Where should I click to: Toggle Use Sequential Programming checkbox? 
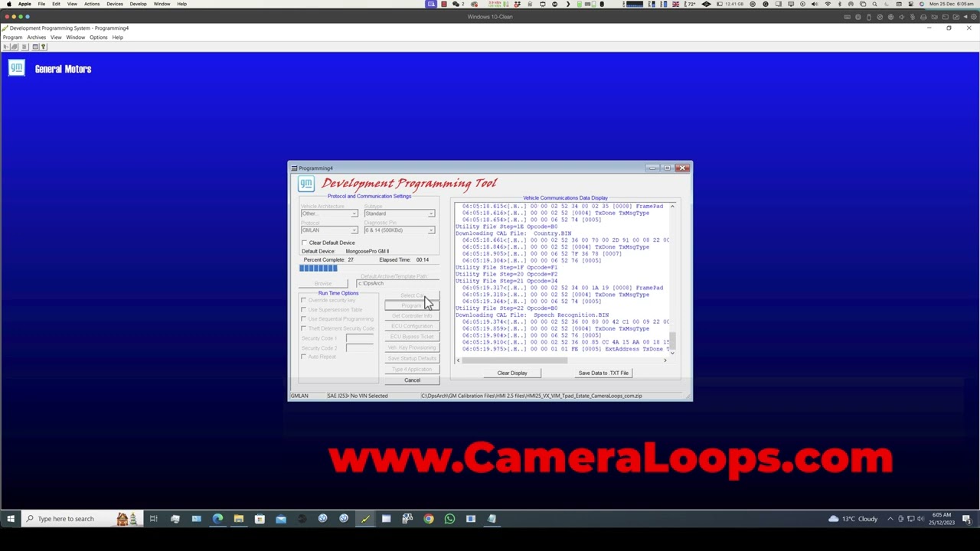pyautogui.click(x=304, y=319)
